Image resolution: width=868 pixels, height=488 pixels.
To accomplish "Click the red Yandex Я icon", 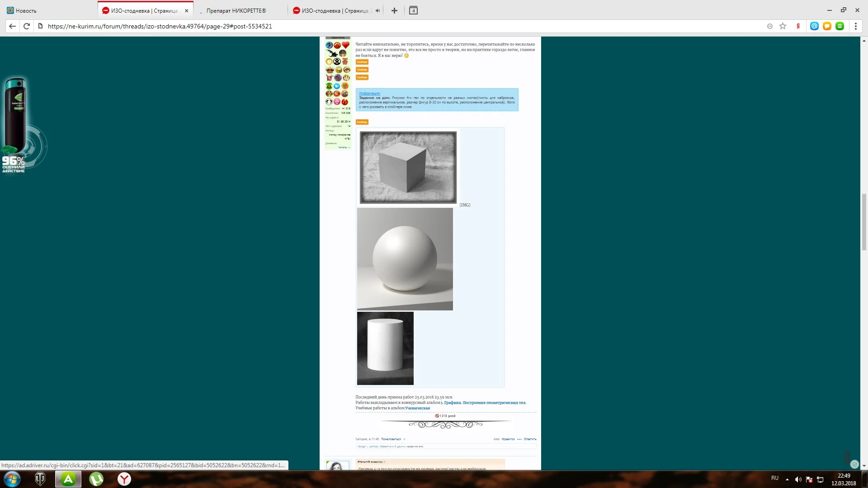I will (798, 26).
